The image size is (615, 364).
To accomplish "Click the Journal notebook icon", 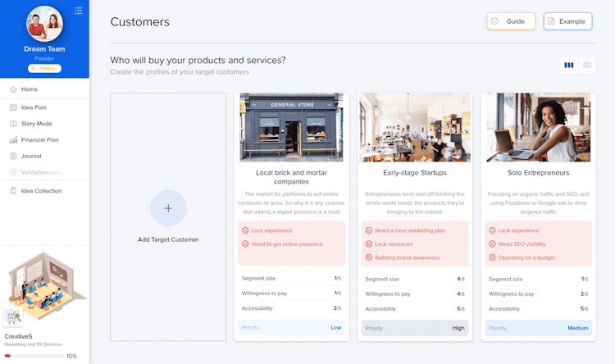I will tap(13, 156).
